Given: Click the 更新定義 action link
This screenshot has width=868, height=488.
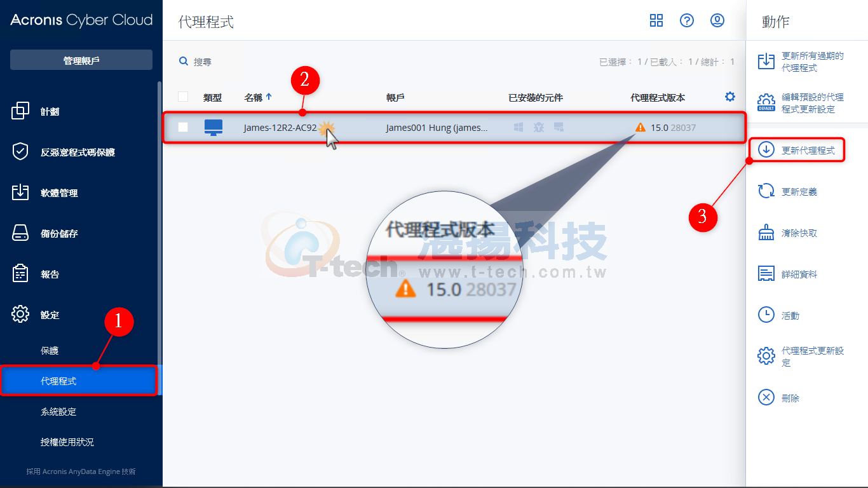Looking at the screenshot, I should tap(799, 192).
